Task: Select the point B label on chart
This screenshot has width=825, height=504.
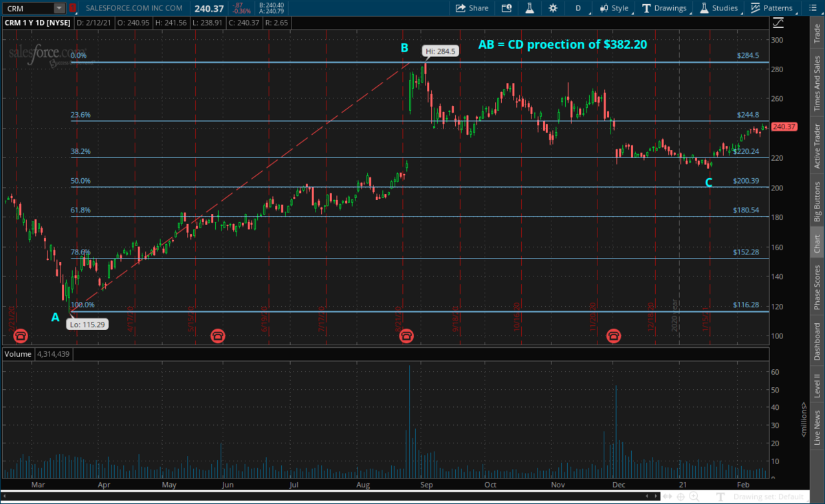Action: click(x=404, y=48)
